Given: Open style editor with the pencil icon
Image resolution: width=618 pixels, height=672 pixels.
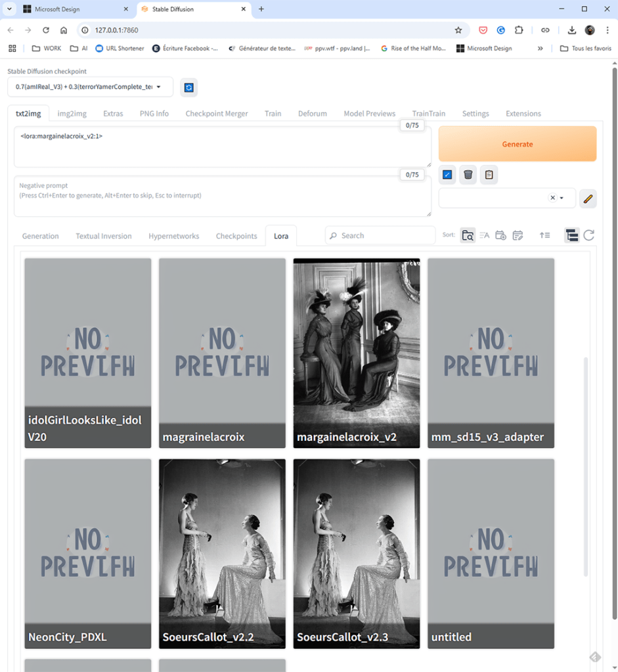Looking at the screenshot, I should coord(588,198).
